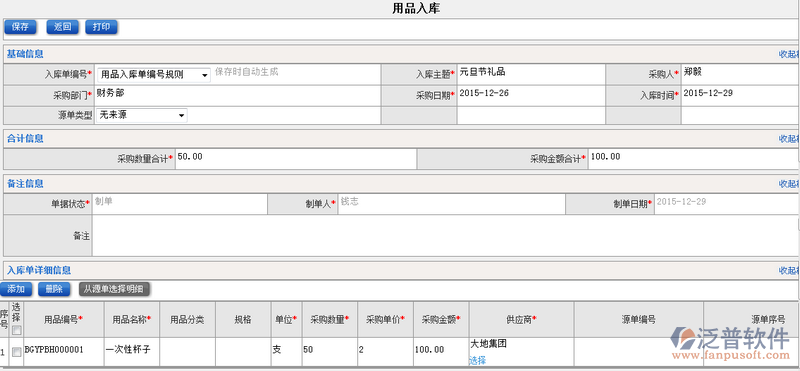Click the 采购日期 field 2015-12-26

[531, 95]
